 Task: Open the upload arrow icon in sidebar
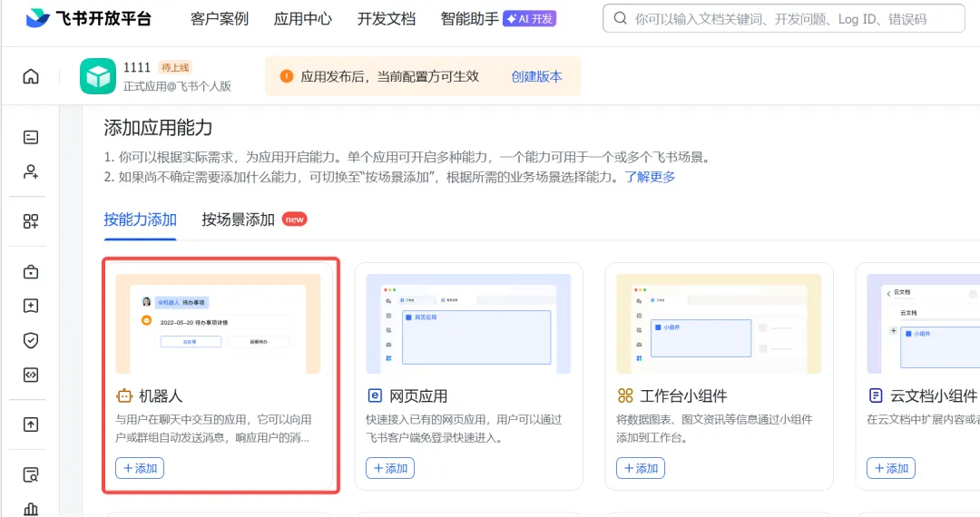tap(31, 424)
